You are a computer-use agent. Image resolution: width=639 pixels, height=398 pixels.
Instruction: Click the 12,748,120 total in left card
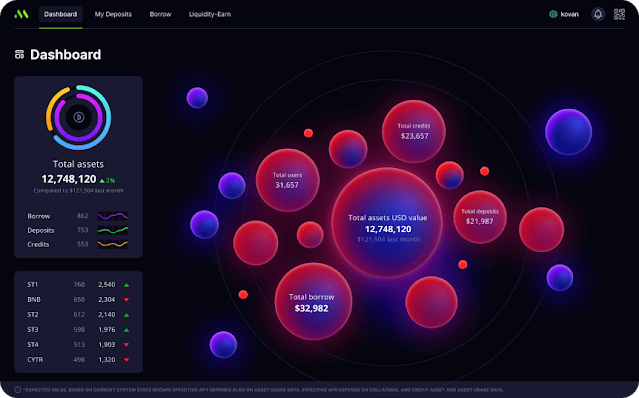click(69, 179)
